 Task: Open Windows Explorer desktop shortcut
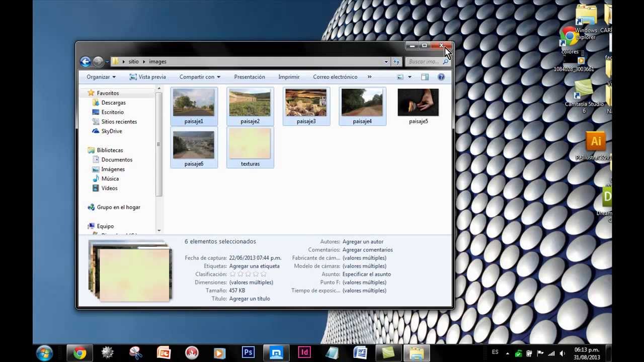click(586, 23)
